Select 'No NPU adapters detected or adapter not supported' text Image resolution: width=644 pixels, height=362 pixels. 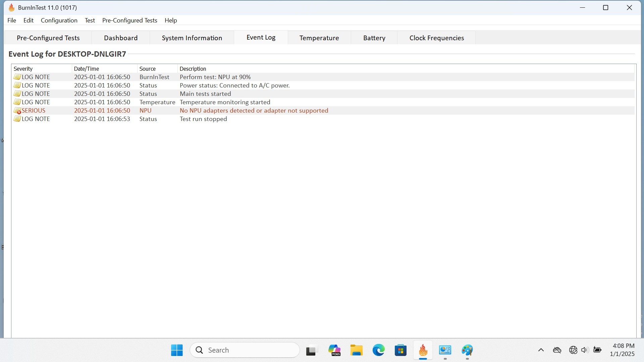254,111
